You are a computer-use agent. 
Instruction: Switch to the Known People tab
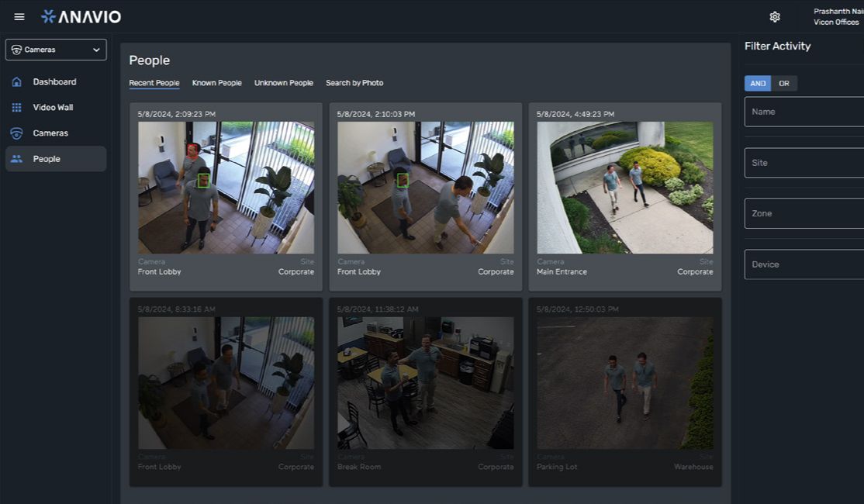pyautogui.click(x=216, y=83)
